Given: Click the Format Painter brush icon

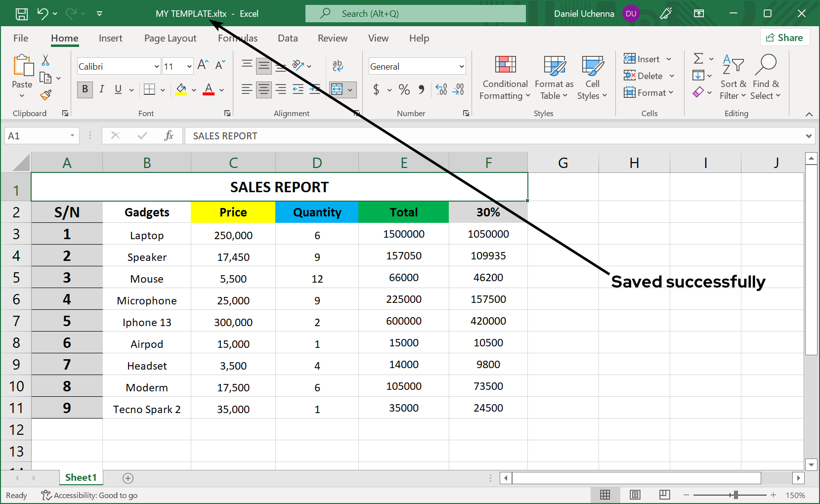Looking at the screenshot, I should (x=46, y=95).
